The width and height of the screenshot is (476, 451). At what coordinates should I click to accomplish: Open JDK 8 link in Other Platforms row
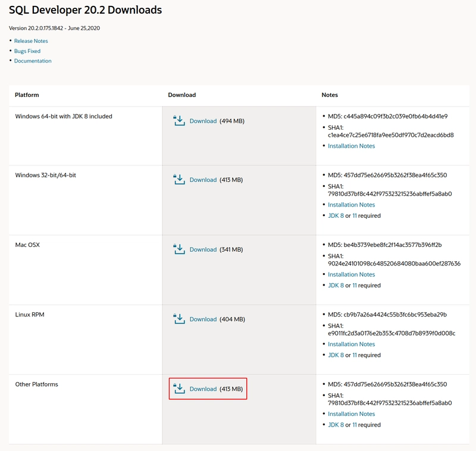click(x=336, y=425)
